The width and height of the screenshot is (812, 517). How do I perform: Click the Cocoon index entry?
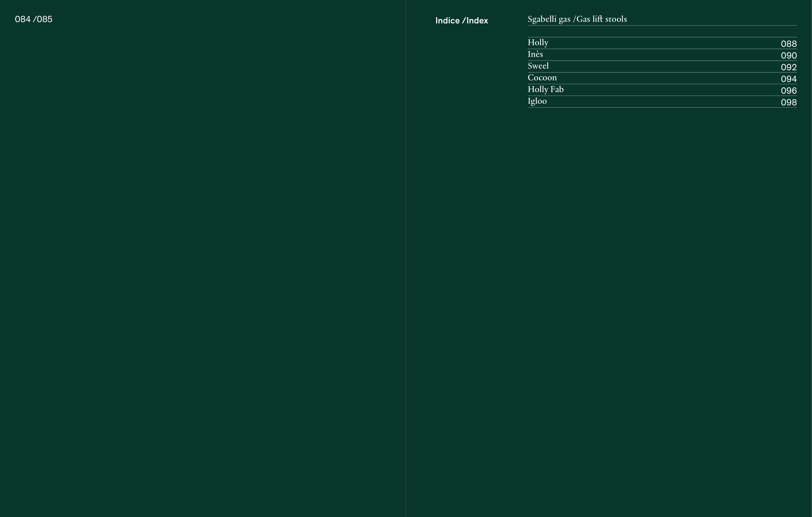pos(542,78)
